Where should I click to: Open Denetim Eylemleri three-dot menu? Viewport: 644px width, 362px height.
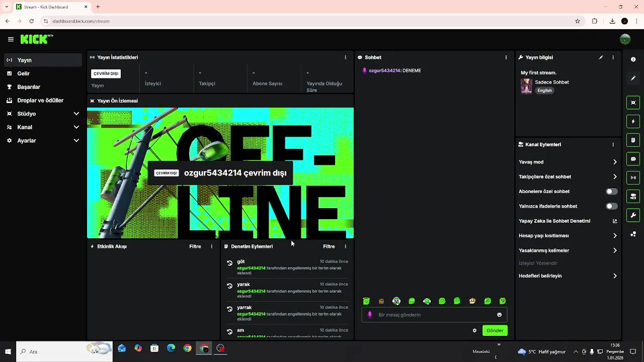(345, 246)
